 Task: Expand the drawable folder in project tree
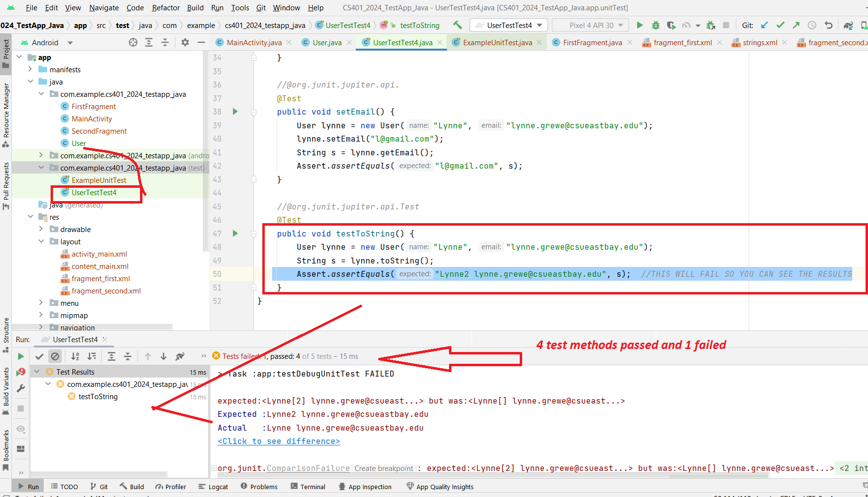click(41, 229)
